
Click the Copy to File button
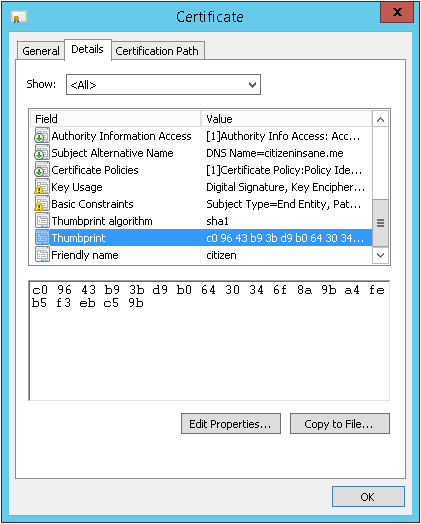coord(339,424)
